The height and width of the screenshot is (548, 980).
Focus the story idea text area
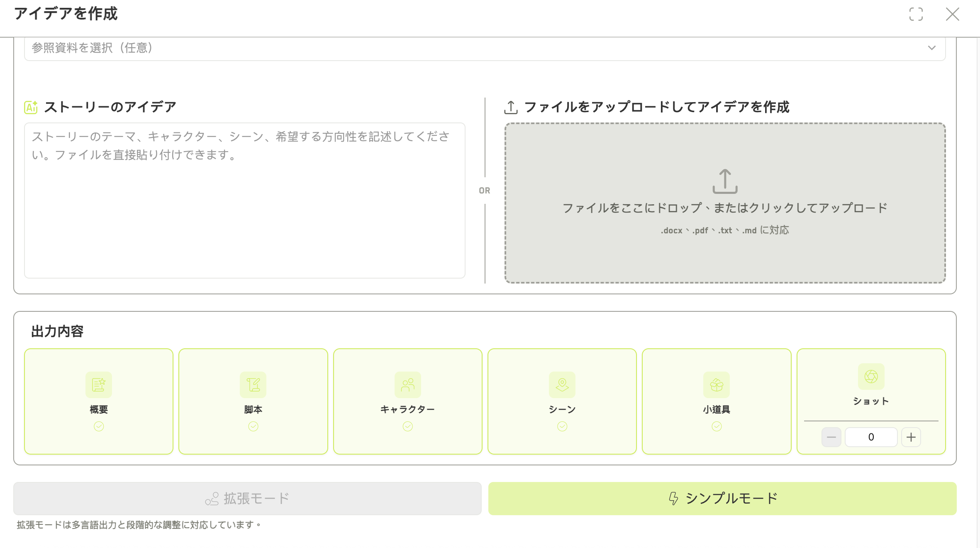point(245,201)
